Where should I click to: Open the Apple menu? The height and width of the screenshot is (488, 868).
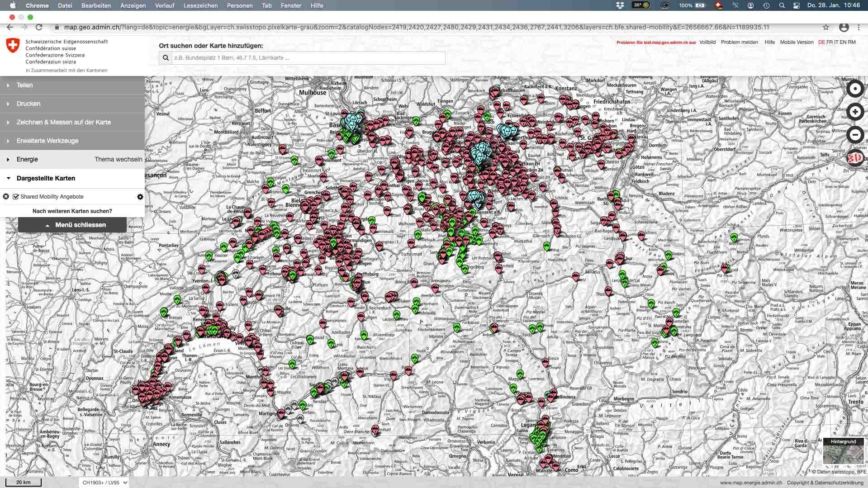click(13, 5)
